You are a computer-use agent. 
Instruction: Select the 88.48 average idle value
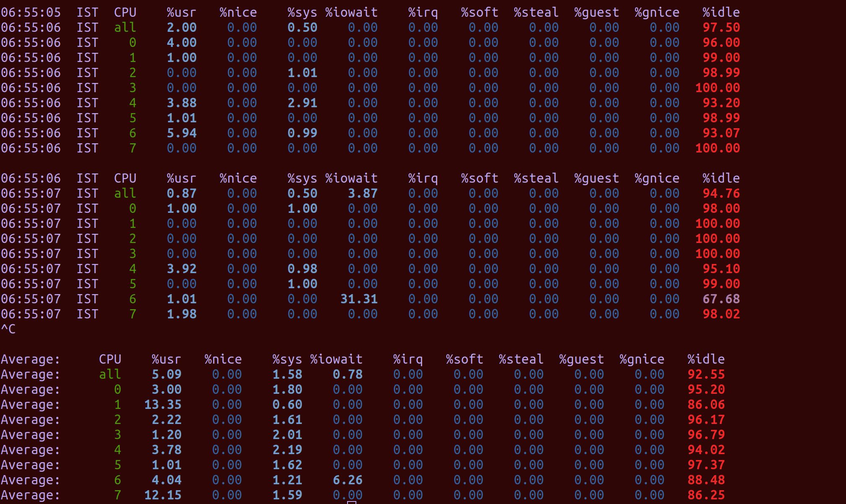pyautogui.click(x=706, y=480)
